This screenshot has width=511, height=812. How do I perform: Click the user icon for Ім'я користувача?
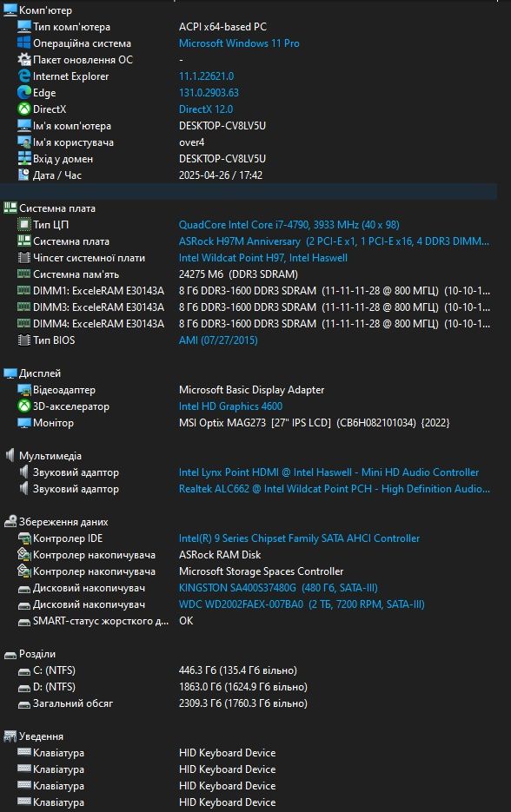pos(23,142)
